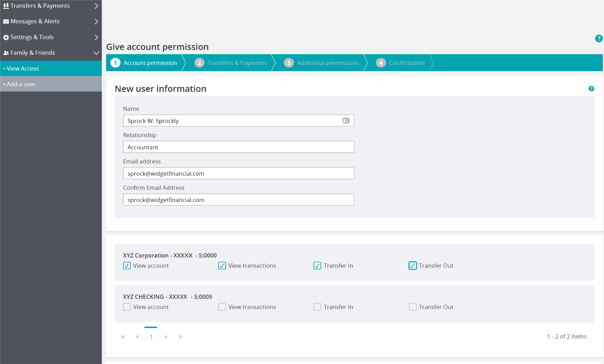Uncheck Transfer Out for XYZ Corporation

click(413, 266)
